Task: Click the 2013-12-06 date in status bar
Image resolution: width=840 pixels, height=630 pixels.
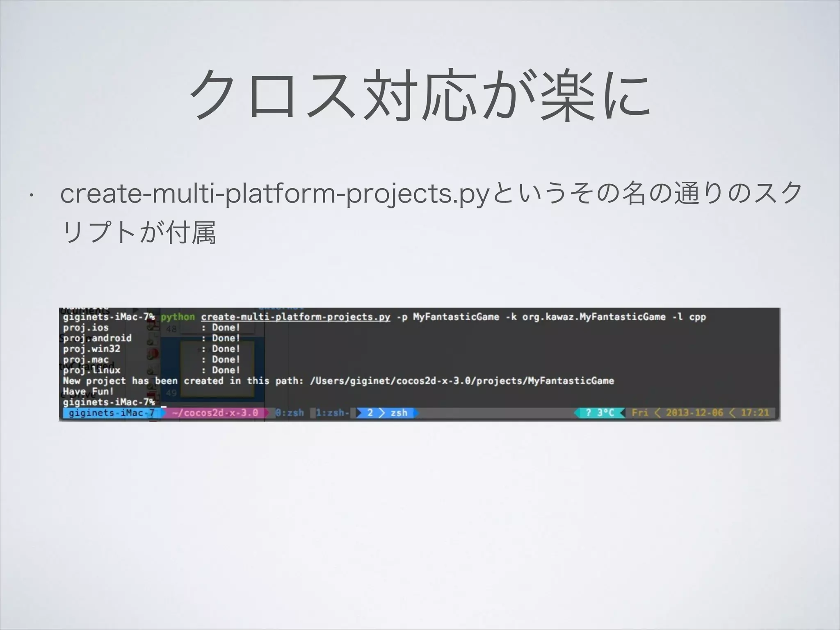Action: pos(694,413)
